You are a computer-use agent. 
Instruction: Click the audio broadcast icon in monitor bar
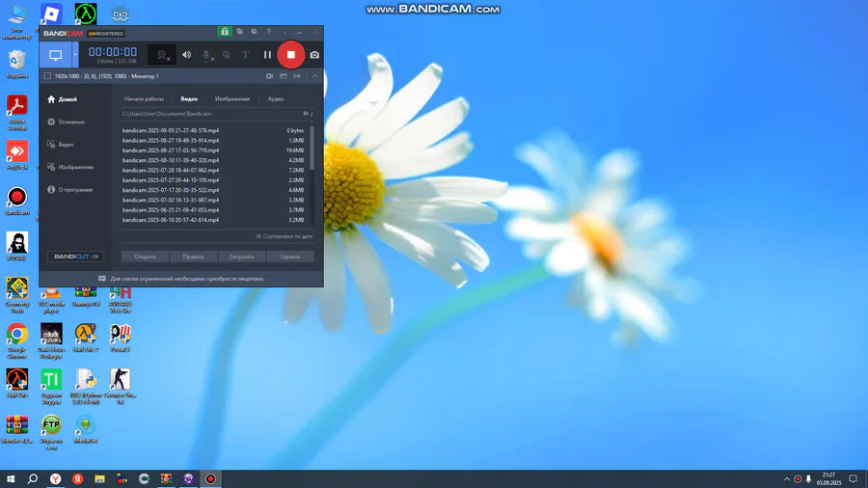pos(297,76)
